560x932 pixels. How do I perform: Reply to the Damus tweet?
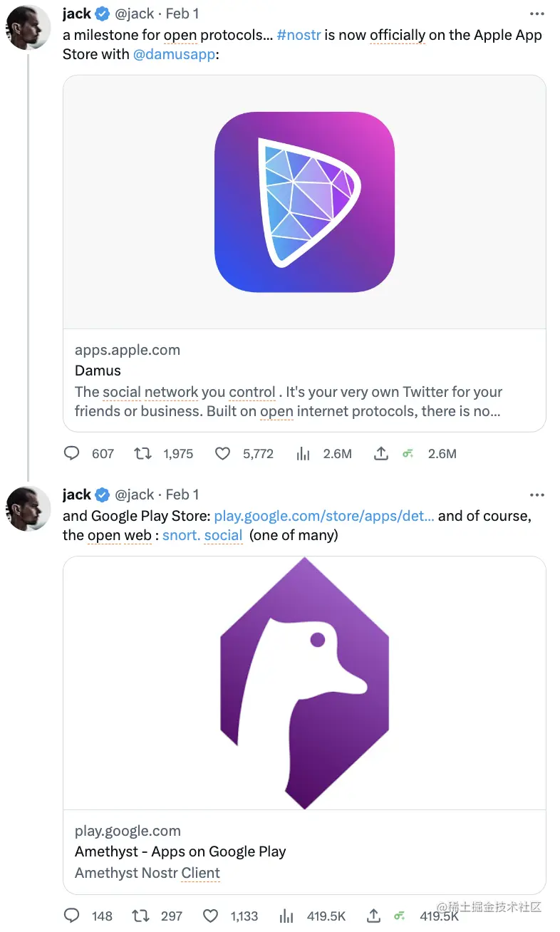[x=72, y=453]
